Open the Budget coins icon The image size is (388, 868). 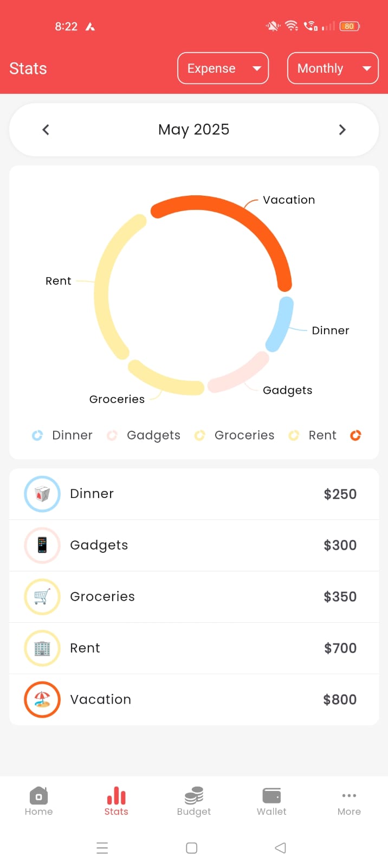pos(193,795)
